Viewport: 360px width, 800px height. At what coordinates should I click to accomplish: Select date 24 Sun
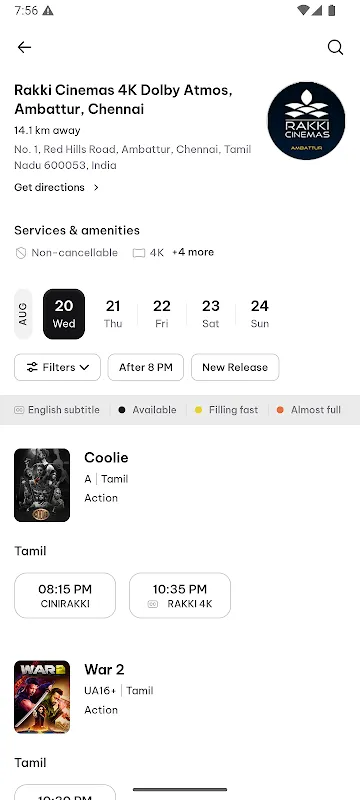click(x=260, y=314)
